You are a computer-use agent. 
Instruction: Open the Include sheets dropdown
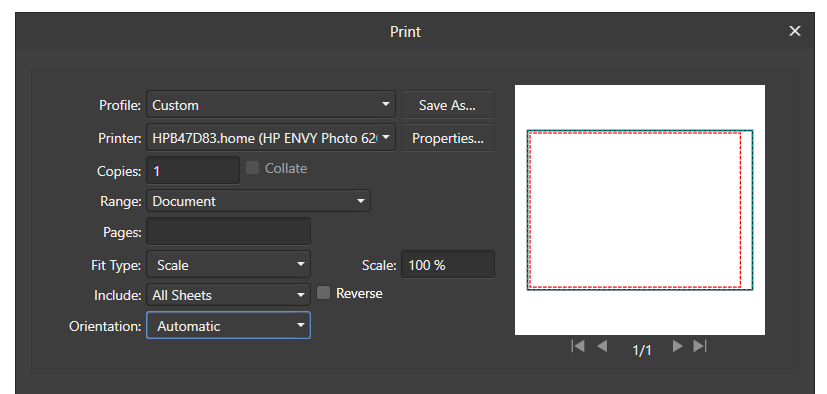click(x=228, y=295)
